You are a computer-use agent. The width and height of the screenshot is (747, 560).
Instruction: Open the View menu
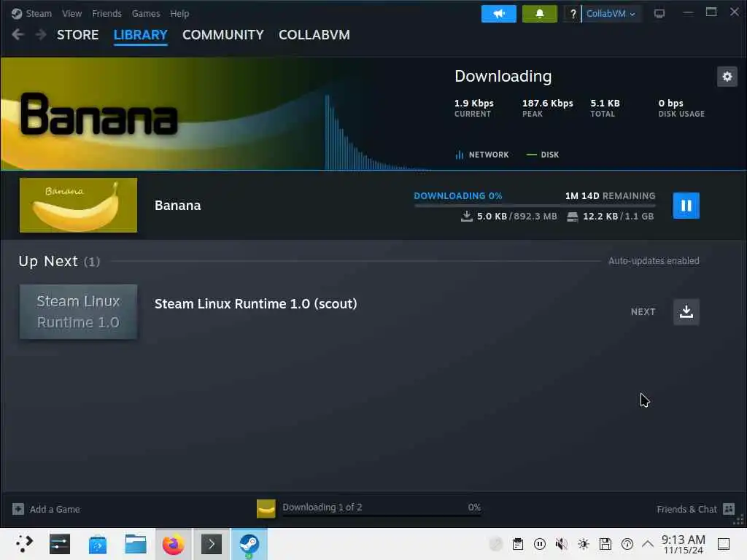tap(71, 13)
